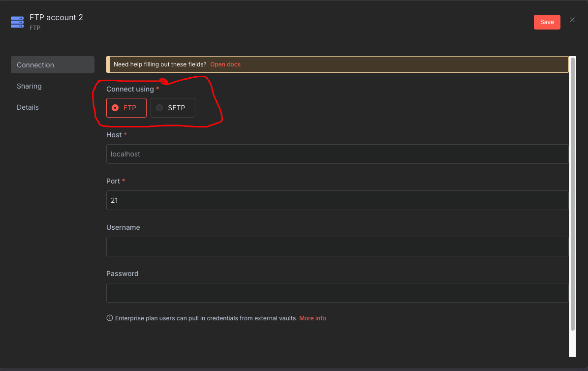The image size is (588, 371).
Task: Save the FTP credential
Action: coord(547,22)
